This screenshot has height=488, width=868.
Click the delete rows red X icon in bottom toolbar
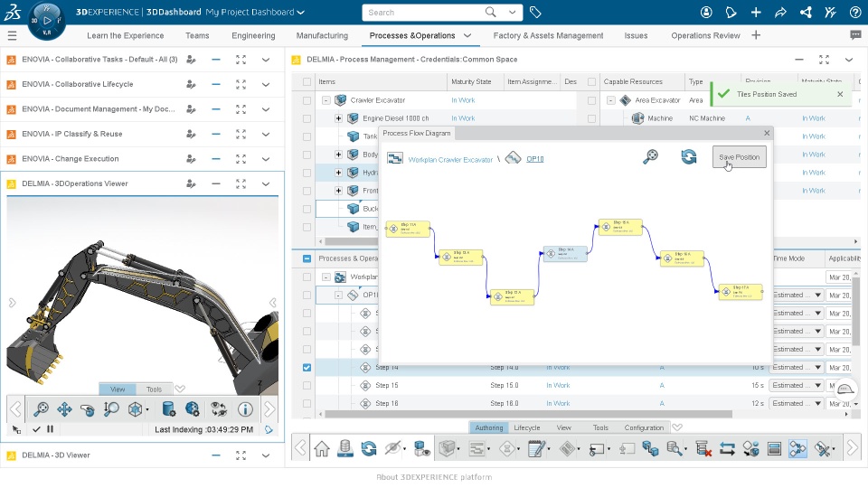point(703,448)
